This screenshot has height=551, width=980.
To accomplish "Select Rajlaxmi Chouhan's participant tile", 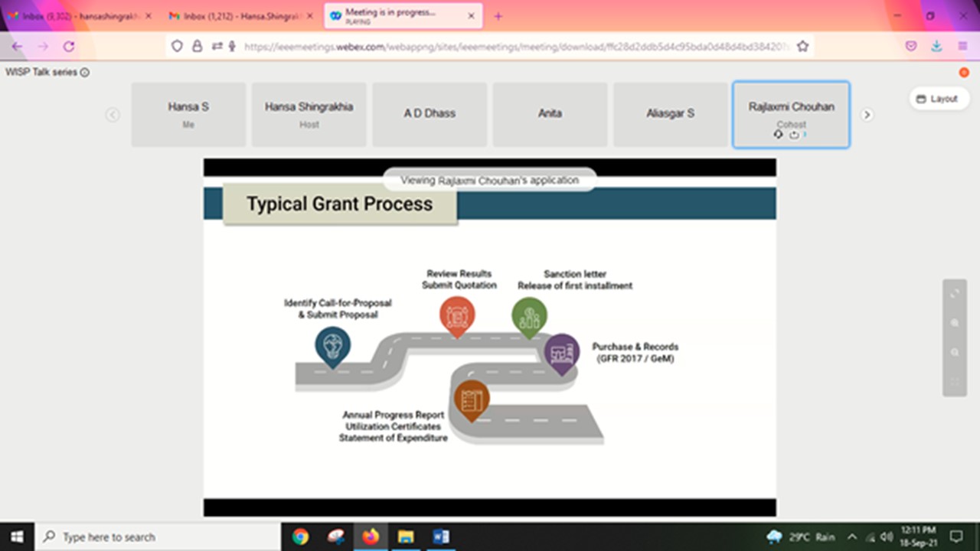I will click(x=791, y=114).
